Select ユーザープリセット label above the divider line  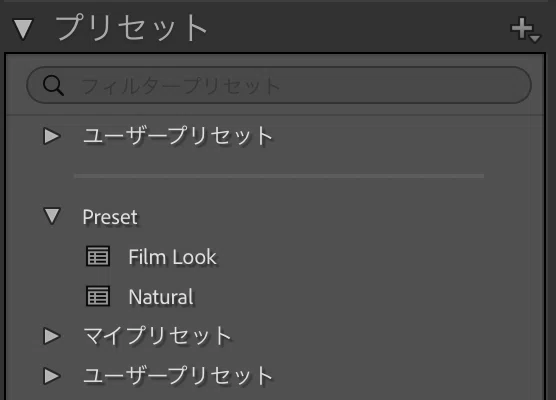coord(178,136)
